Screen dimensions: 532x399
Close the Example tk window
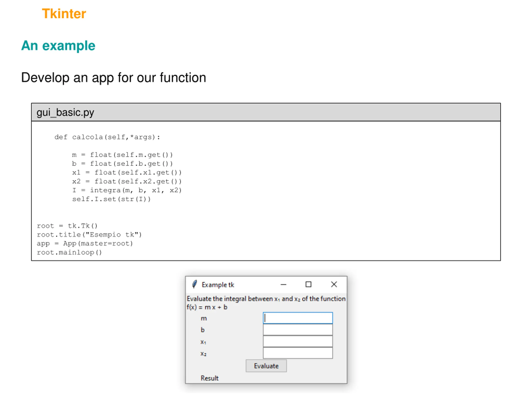coord(334,284)
